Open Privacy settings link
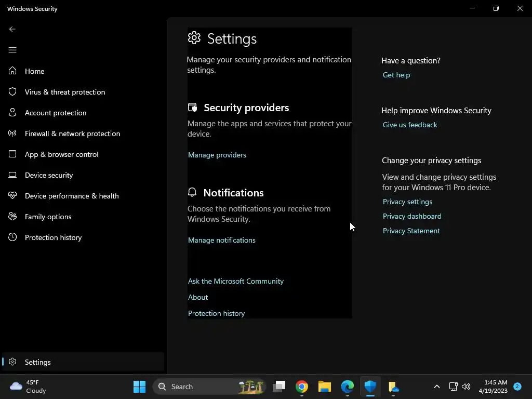Screen dimensions: 532x399 [x=407, y=202]
